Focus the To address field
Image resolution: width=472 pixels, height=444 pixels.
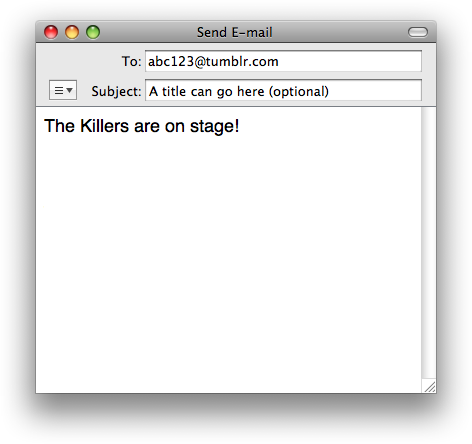283,61
